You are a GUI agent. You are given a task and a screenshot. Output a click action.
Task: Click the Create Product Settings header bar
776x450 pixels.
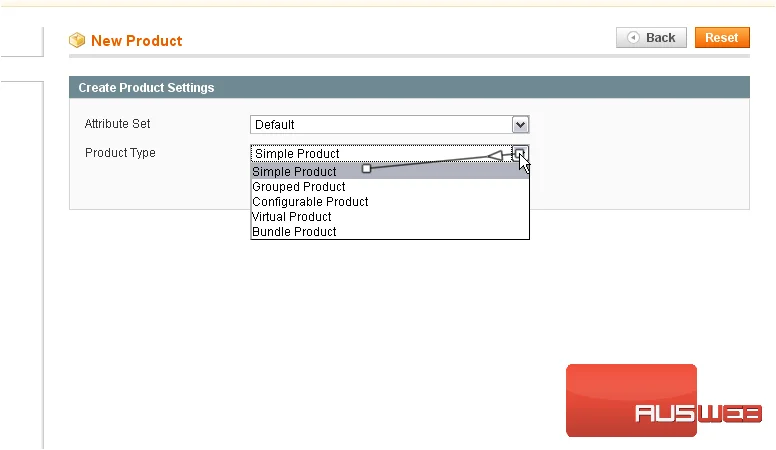pyautogui.click(x=409, y=88)
